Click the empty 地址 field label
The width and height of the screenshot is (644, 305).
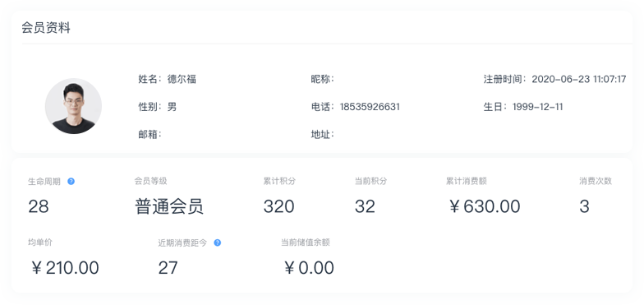322,135
